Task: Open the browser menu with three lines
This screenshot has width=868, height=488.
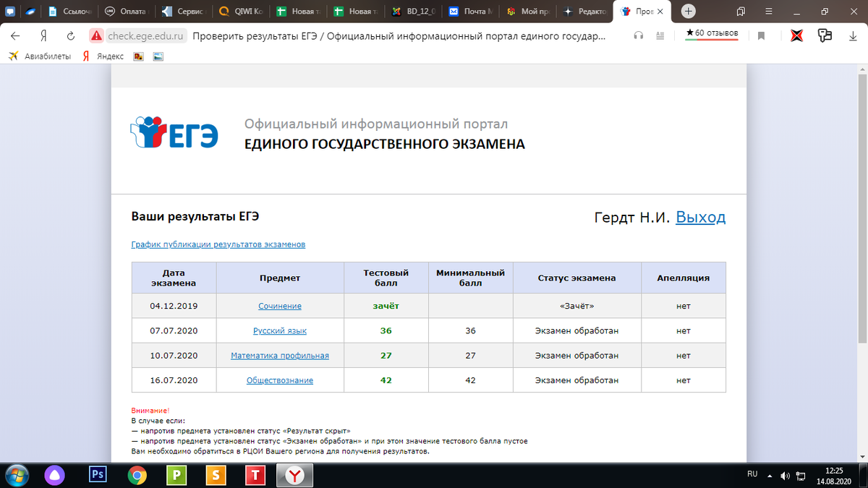Action: pos(768,12)
